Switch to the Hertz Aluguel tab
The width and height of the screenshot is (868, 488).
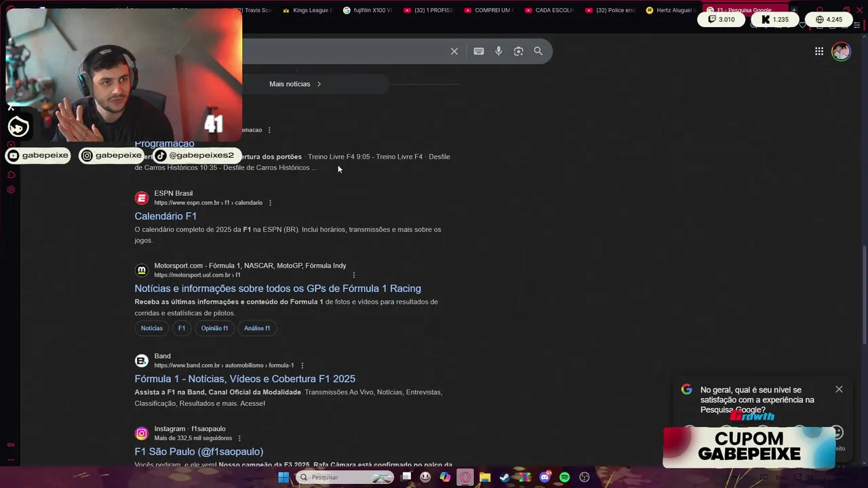(670, 10)
